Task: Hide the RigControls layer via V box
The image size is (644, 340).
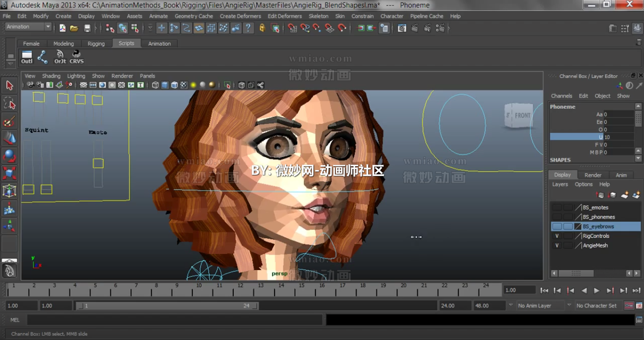Action: pyautogui.click(x=557, y=236)
